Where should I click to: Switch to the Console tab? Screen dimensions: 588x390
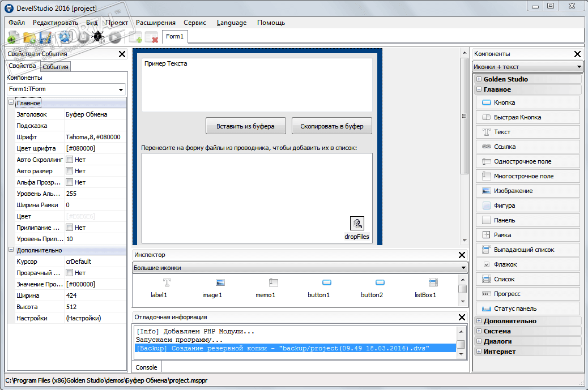[x=146, y=367]
